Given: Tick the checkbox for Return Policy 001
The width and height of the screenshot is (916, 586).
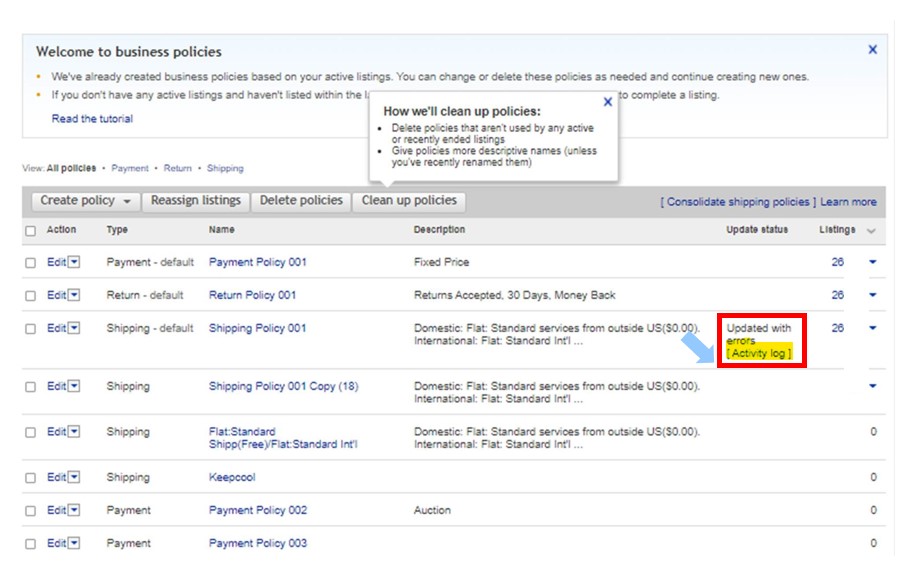Looking at the screenshot, I should pos(30,296).
